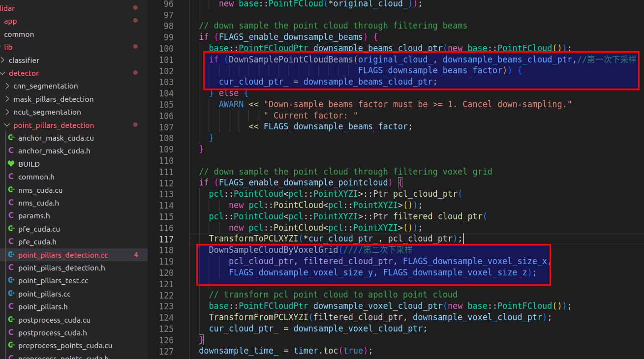This screenshot has width=644, height=359.
Task: Click the comment on line 98
Action: [333, 26]
